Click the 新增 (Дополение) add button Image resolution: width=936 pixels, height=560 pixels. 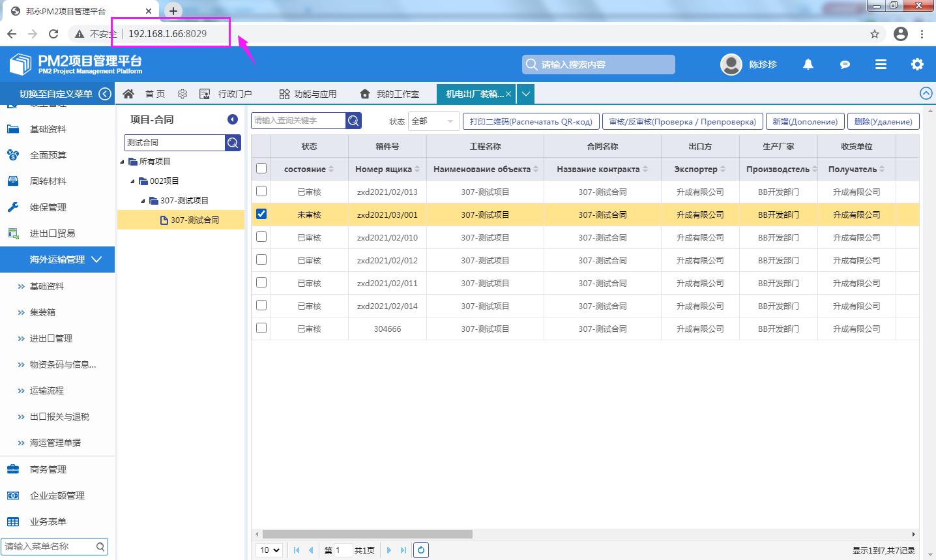tap(805, 121)
